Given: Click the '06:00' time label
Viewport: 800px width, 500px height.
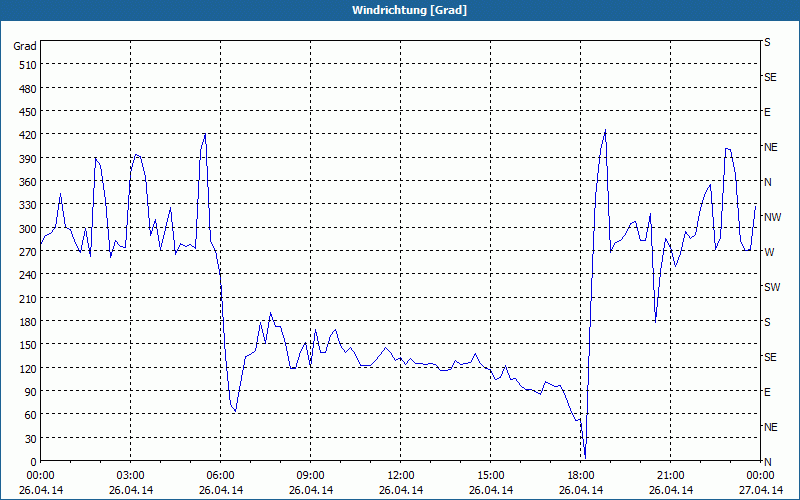Looking at the screenshot, I should 221,476.
